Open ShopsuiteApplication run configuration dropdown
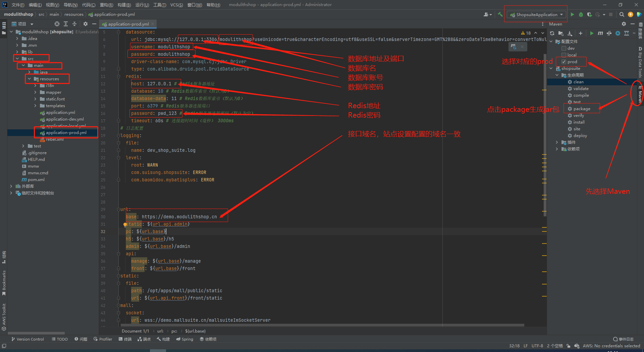This screenshot has width=644, height=352. [537, 14]
